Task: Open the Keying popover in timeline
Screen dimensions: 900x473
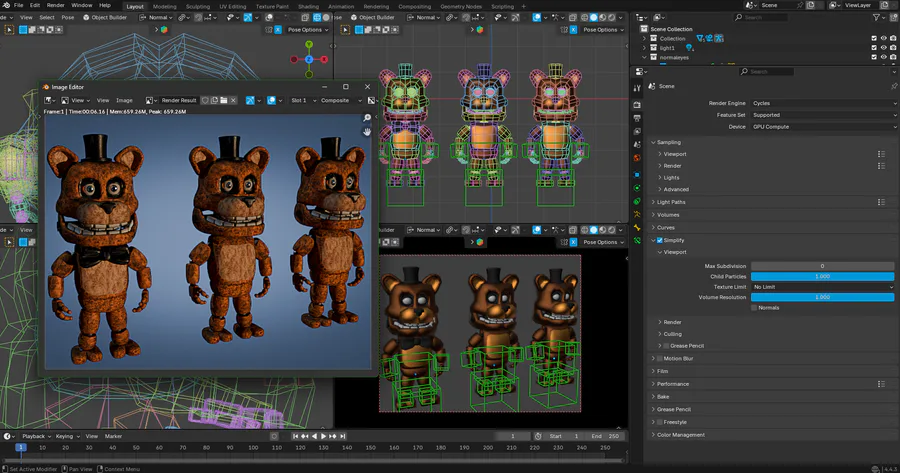Action: pyautogui.click(x=67, y=436)
